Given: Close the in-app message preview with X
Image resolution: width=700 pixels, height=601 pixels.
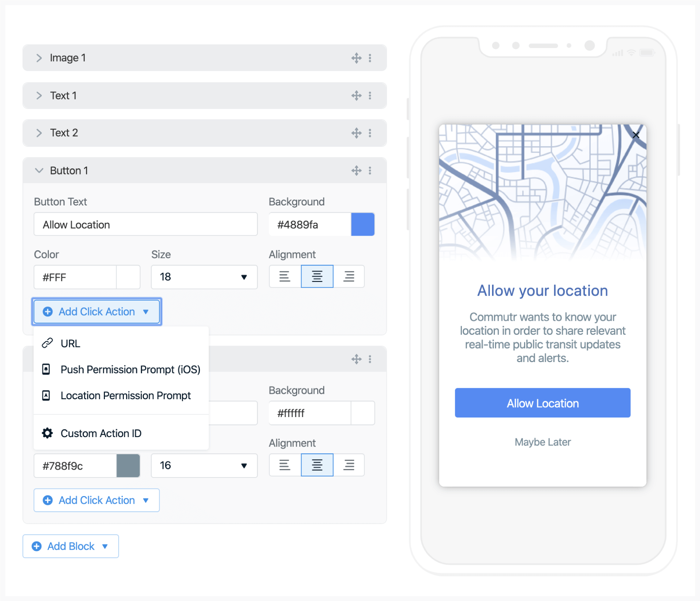Looking at the screenshot, I should tap(636, 135).
